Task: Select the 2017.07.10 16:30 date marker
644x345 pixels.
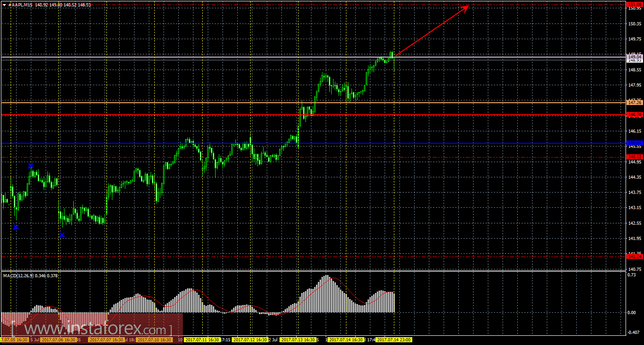Action: [154, 340]
